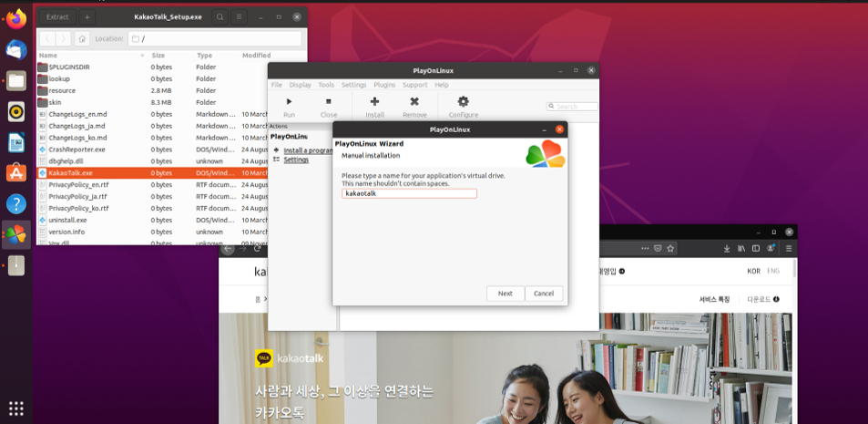Open the archive manager hamburger menu
The height and width of the screenshot is (424, 868).
coord(240,16)
